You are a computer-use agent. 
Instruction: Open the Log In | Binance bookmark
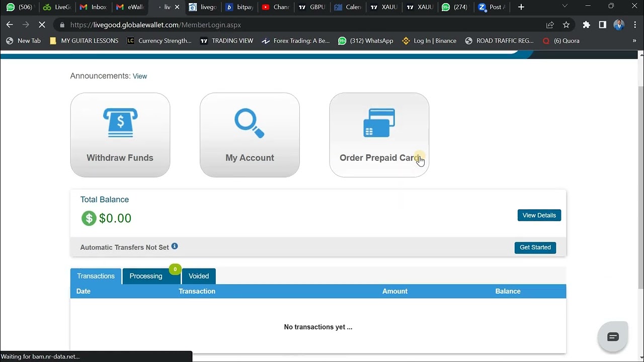(x=429, y=41)
